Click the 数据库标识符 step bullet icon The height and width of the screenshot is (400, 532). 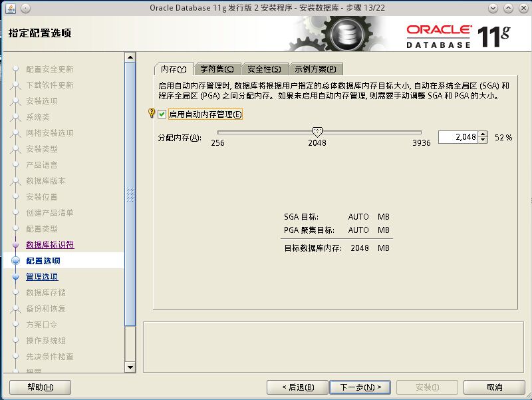pyautogui.click(x=15, y=245)
